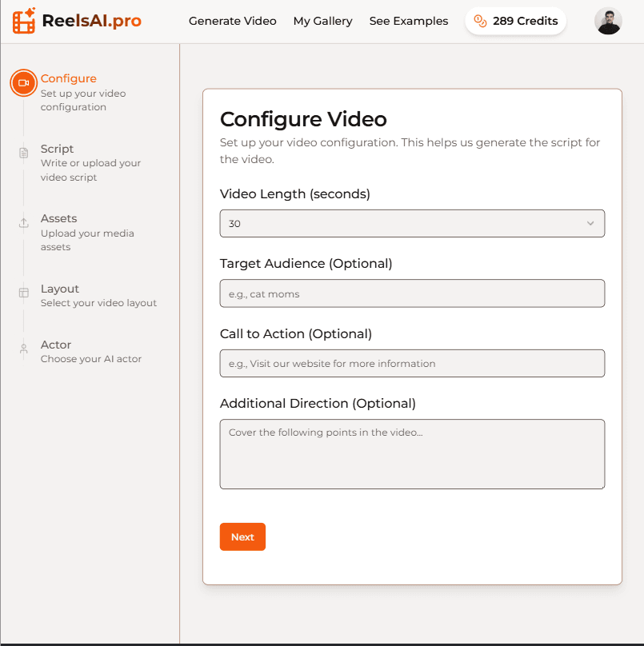Check your 289 Credits balance
This screenshot has height=646, width=644.
tap(523, 21)
